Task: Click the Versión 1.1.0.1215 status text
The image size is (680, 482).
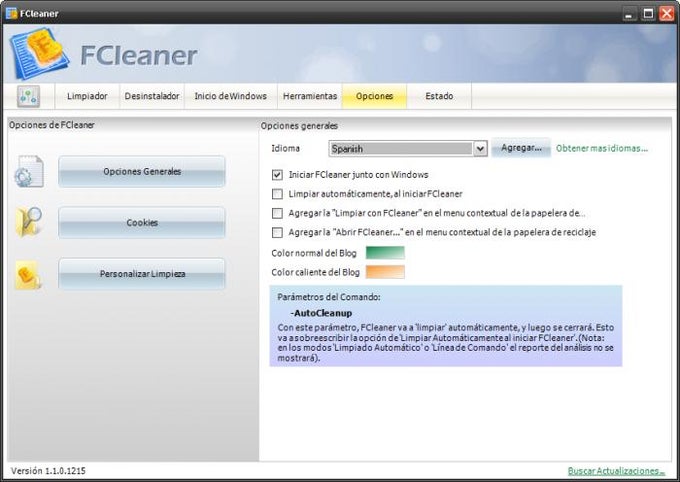Action: coord(48,471)
